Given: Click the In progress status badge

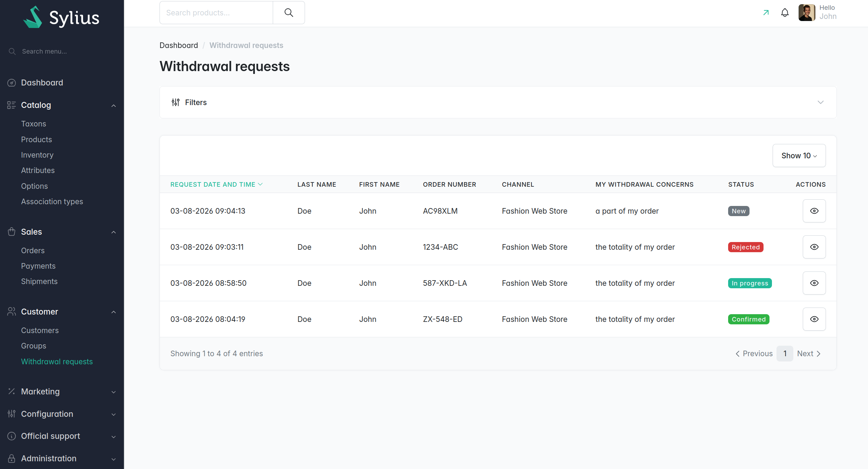Looking at the screenshot, I should coord(750,283).
